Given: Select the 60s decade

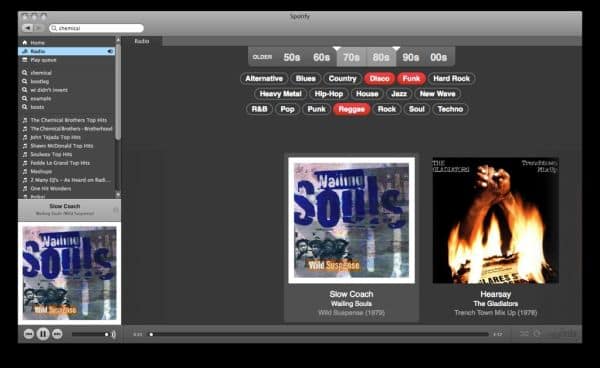Looking at the screenshot, I should pyautogui.click(x=321, y=57).
